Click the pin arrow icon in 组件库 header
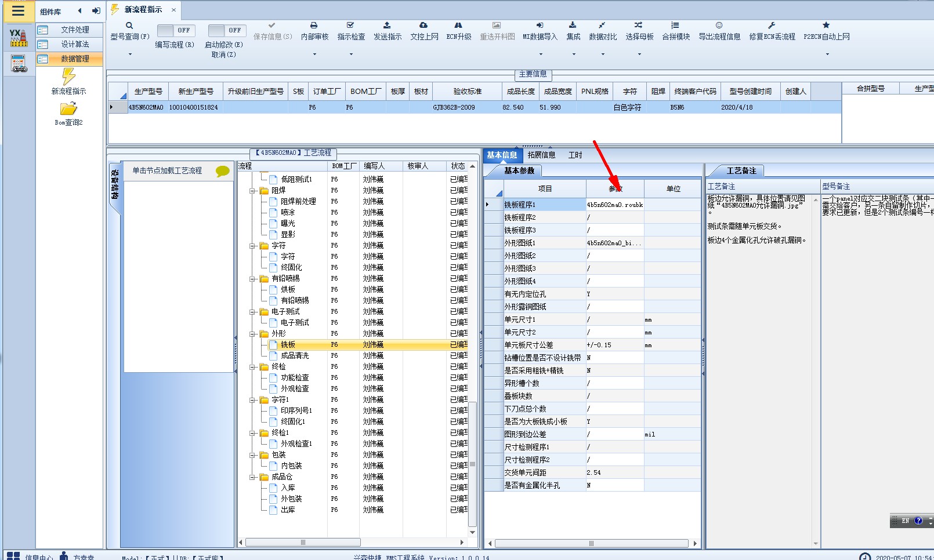The width and height of the screenshot is (934, 560). (96, 11)
